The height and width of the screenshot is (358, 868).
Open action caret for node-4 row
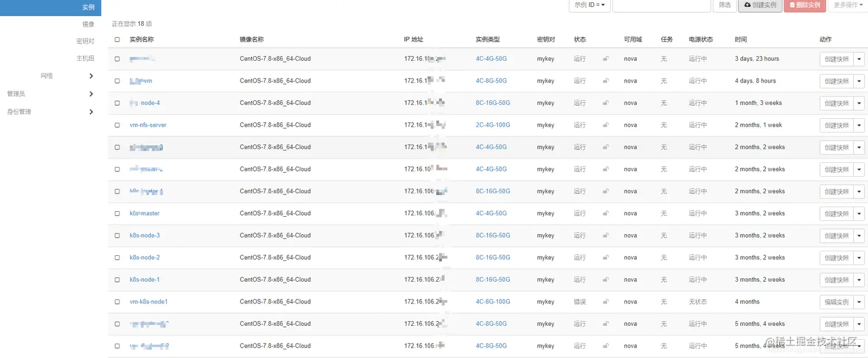[x=859, y=103]
